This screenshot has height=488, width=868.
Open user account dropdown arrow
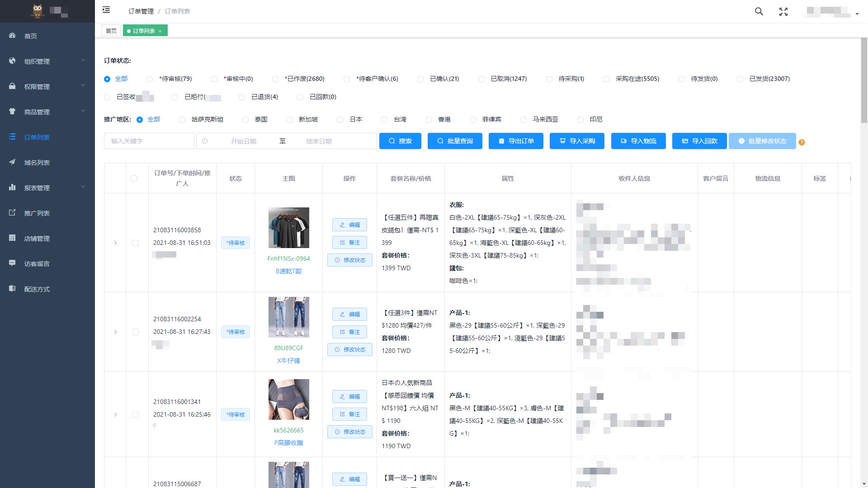click(x=857, y=14)
